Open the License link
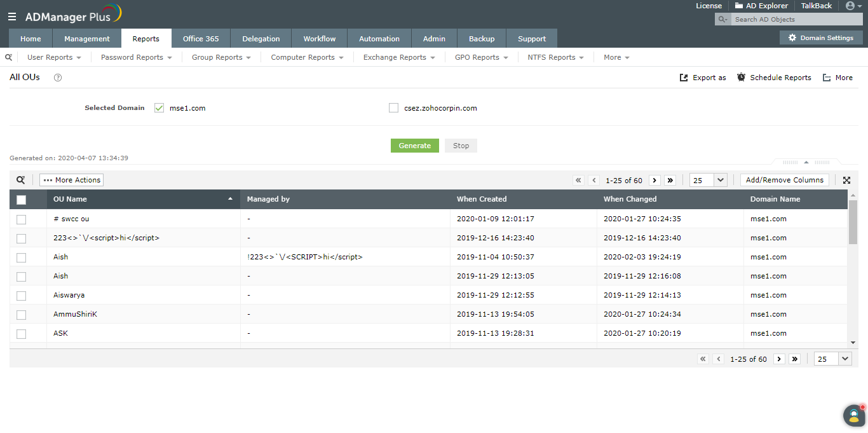The height and width of the screenshot is (433, 868). tap(709, 6)
